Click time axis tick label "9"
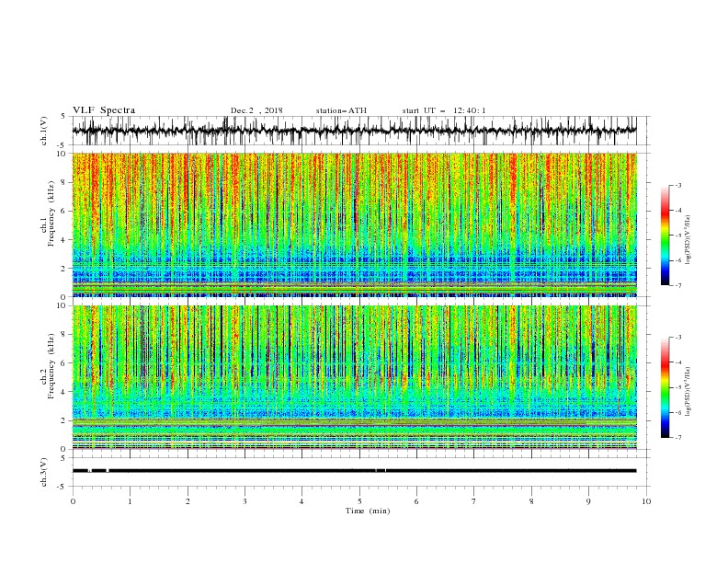The width and height of the screenshot is (728, 563). pos(588,501)
